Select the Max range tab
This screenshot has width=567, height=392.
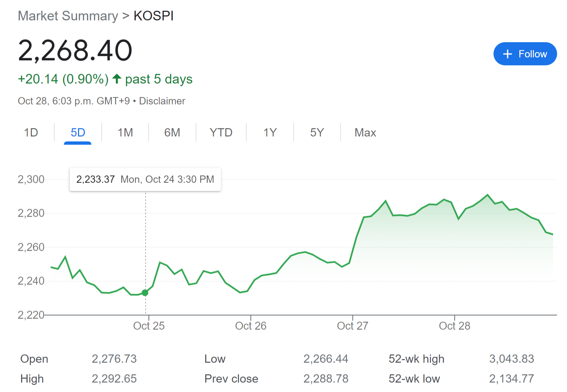pos(365,133)
